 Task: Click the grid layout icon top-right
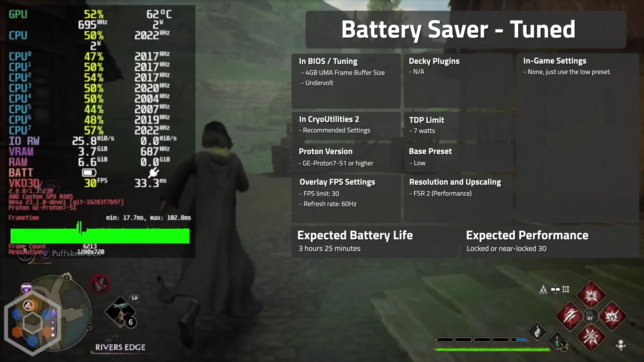click(567, 289)
